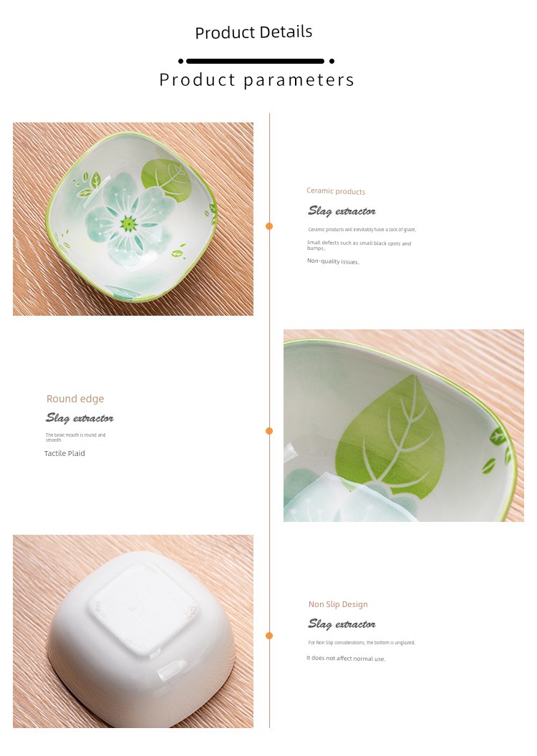Click the small dot right of the black bar
The image size is (537, 756).
(x=332, y=62)
